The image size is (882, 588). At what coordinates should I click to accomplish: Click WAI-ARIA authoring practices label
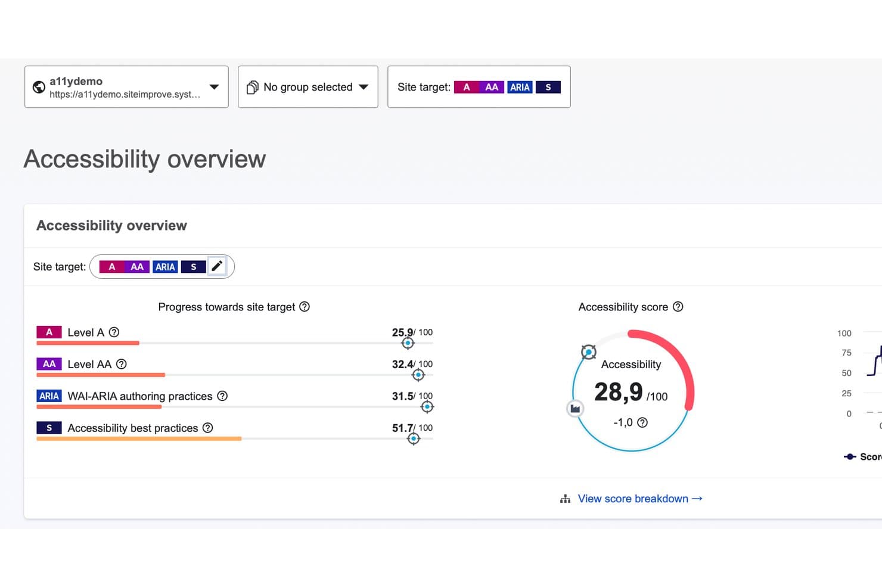[140, 396]
